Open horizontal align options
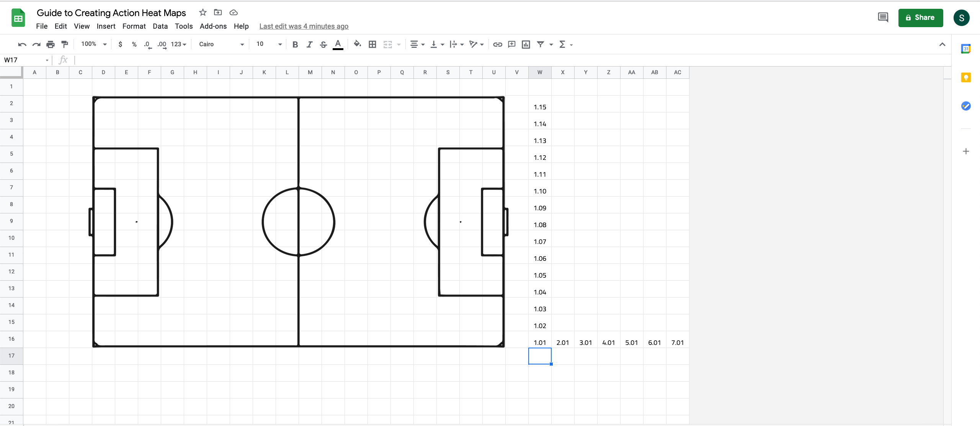Screen dimensions: 980x426 [417, 44]
